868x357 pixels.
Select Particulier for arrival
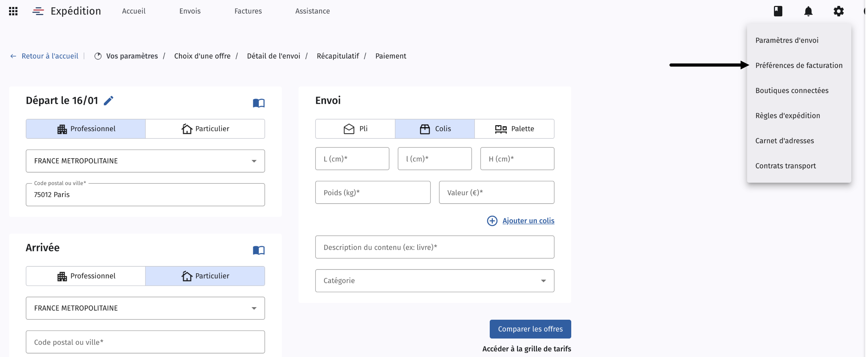[x=205, y=276]
